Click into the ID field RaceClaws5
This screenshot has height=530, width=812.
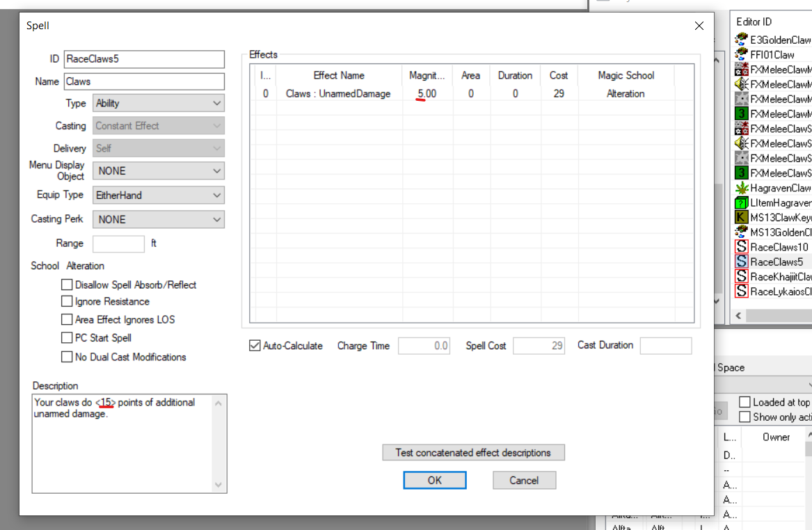[x=145, y=59]
